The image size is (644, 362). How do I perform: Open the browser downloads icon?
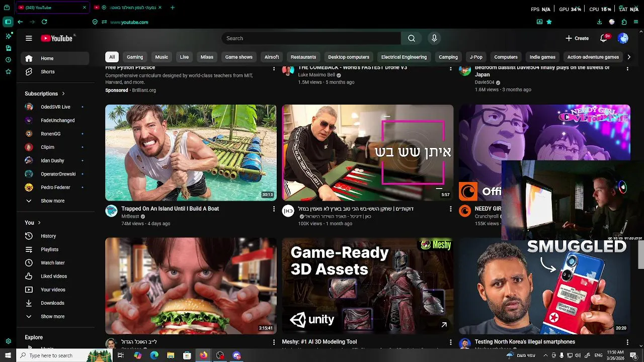point(599,22)
